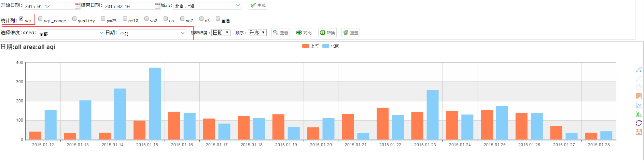Open the chart data view icon

(639, 96)
